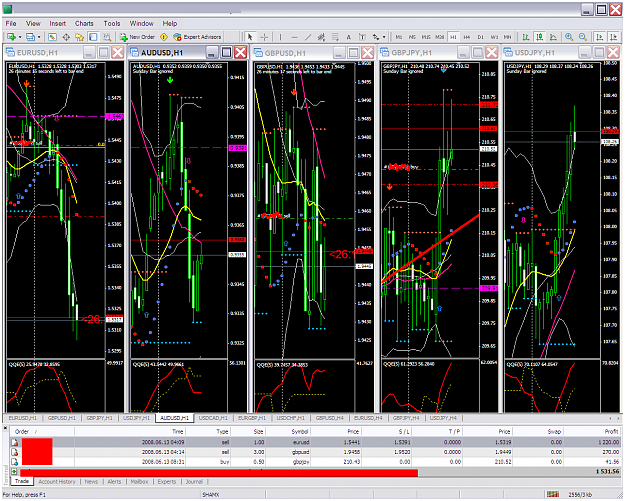This screenshot has width=625, height=501.
Task: Toggle the Data Window crosshair-circle icon
Action: [x=66, y=37]
